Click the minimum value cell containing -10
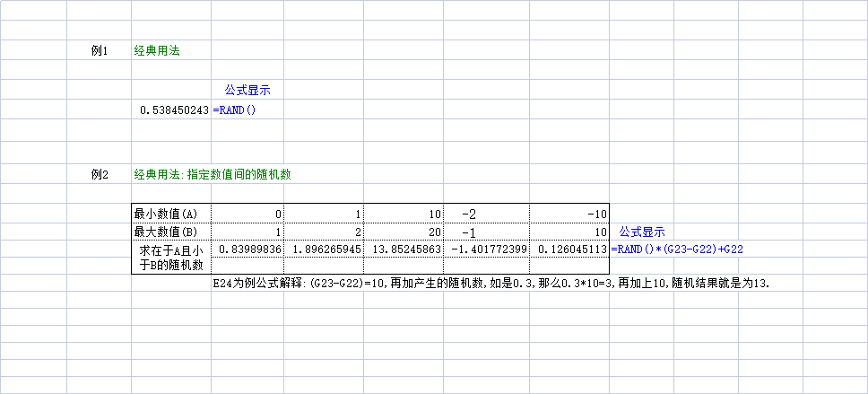 (x=569, y=214)
